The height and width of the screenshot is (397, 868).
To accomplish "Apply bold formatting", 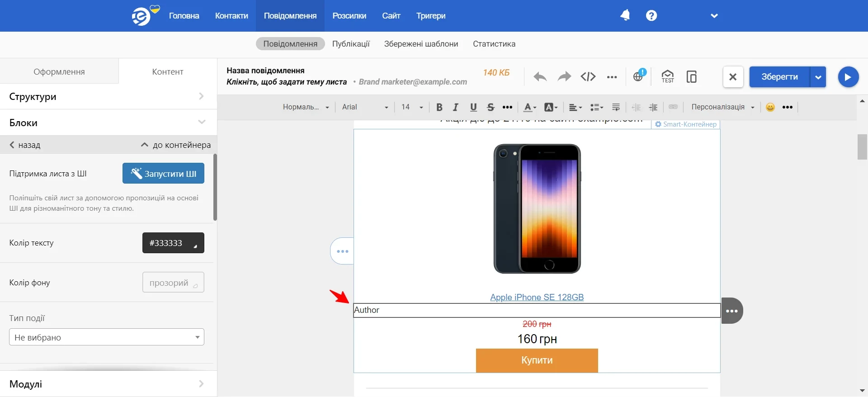I will click(x=439, y=107).
